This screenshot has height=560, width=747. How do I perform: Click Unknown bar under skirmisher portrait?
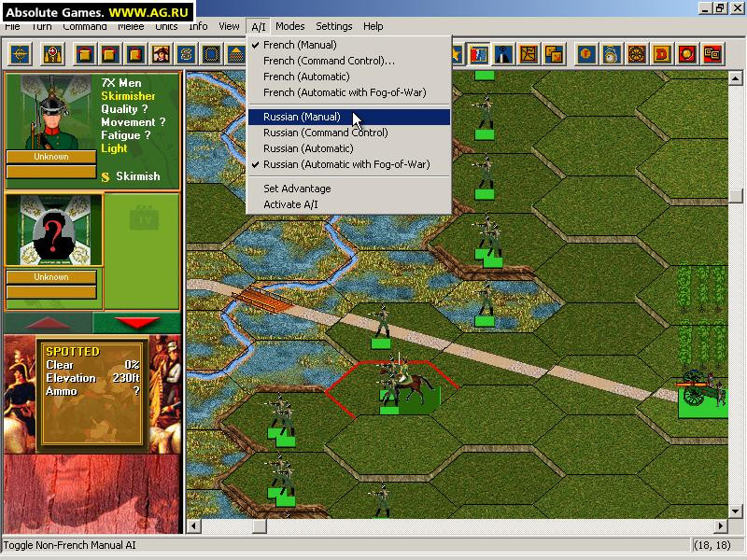51,157
